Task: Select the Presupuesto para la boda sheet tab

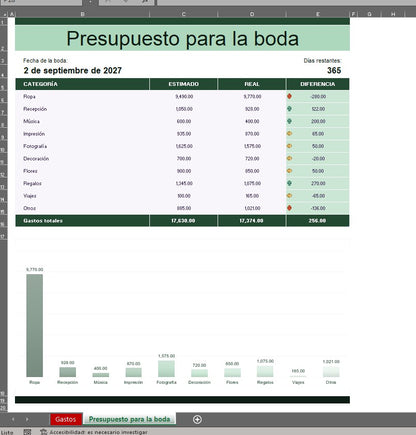Action: (x=129, y=419)
